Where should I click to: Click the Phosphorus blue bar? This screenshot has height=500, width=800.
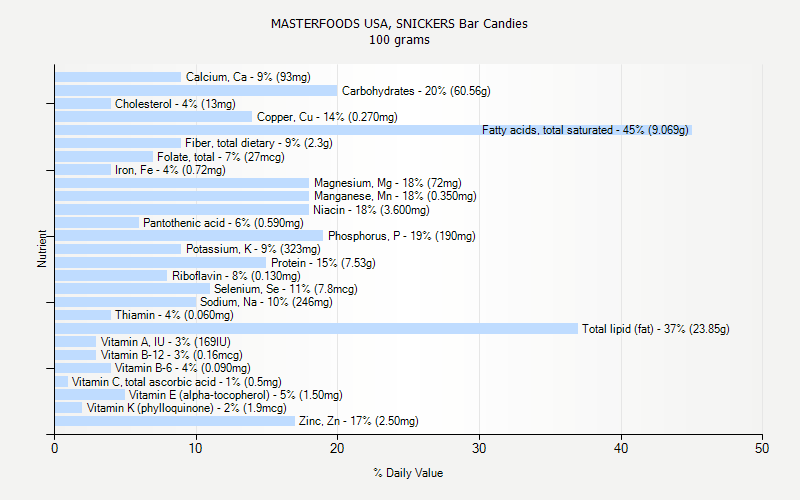tap(189, 236)
